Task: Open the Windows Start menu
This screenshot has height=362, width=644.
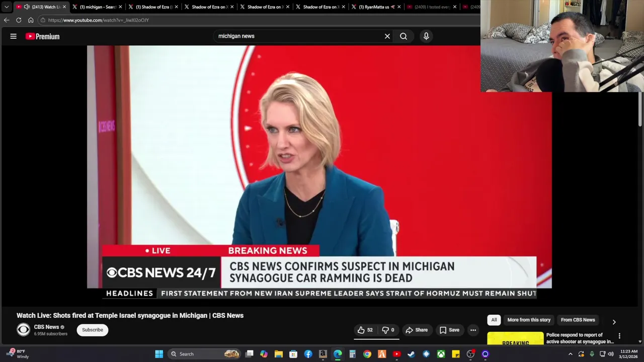Action: 159,354
